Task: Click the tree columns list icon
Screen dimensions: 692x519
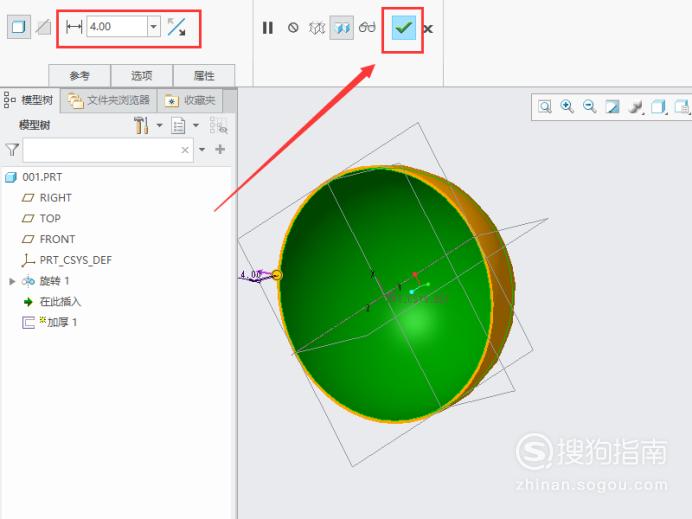Action: (178, 125)
